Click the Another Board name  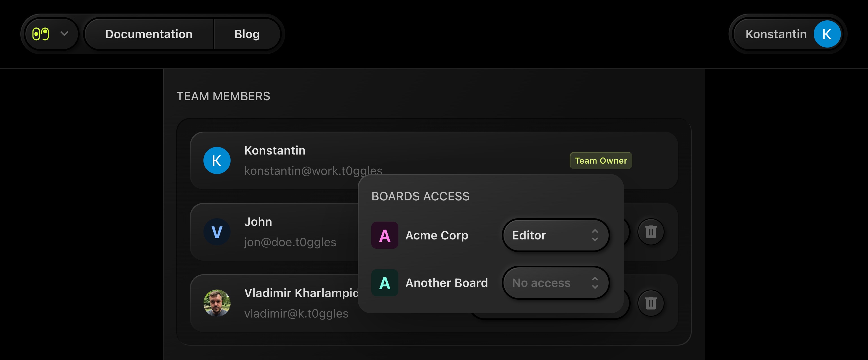coord(446,283)
